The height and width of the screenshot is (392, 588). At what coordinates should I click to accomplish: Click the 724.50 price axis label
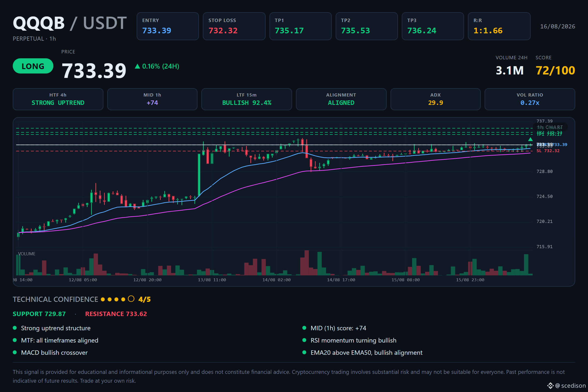point(544,196)
